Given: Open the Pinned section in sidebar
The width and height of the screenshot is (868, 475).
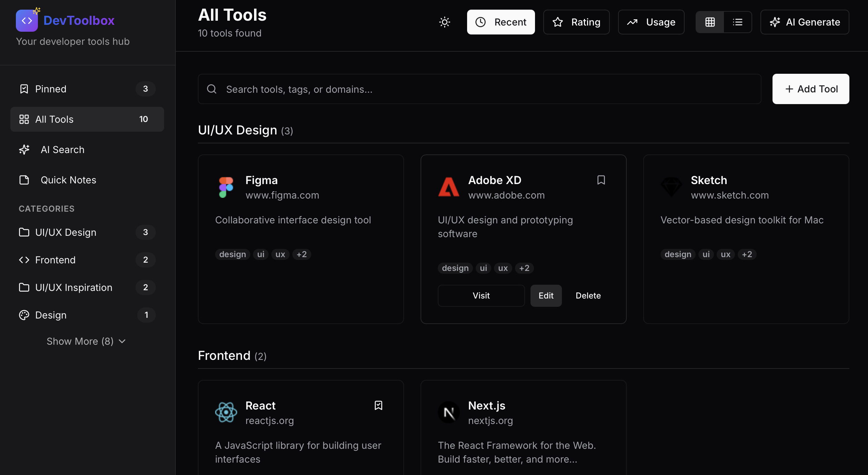Looking at the screenshot, I should (87, 89).
